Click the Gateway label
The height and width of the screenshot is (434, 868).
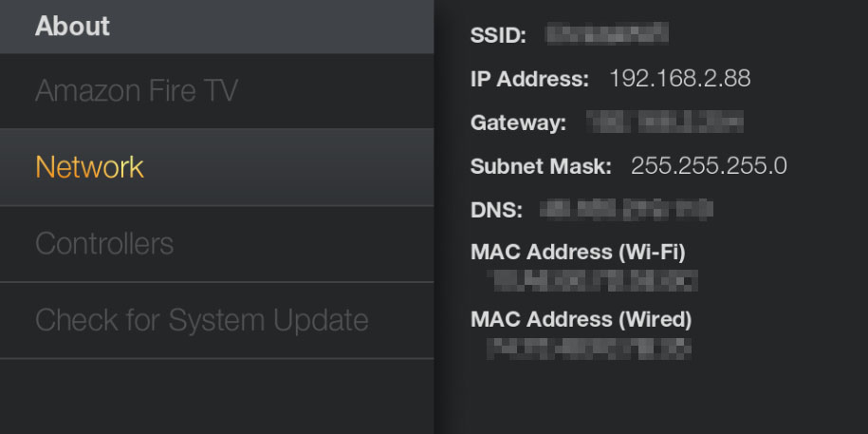point(518,123)
